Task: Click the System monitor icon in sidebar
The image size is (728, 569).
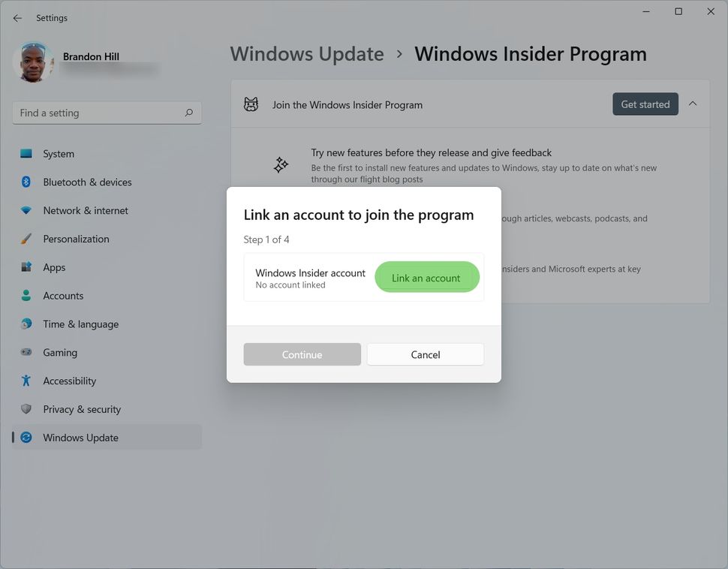Action: click(26, 153)
